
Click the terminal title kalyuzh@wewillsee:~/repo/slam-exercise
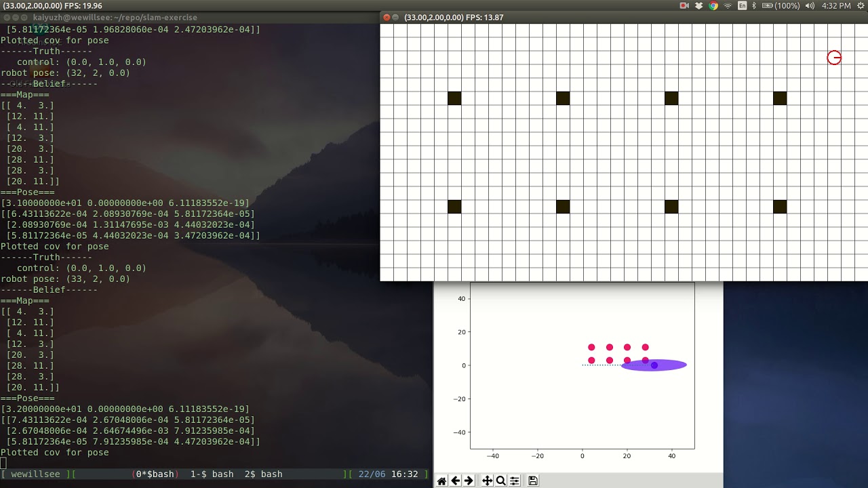click(115, 18)
